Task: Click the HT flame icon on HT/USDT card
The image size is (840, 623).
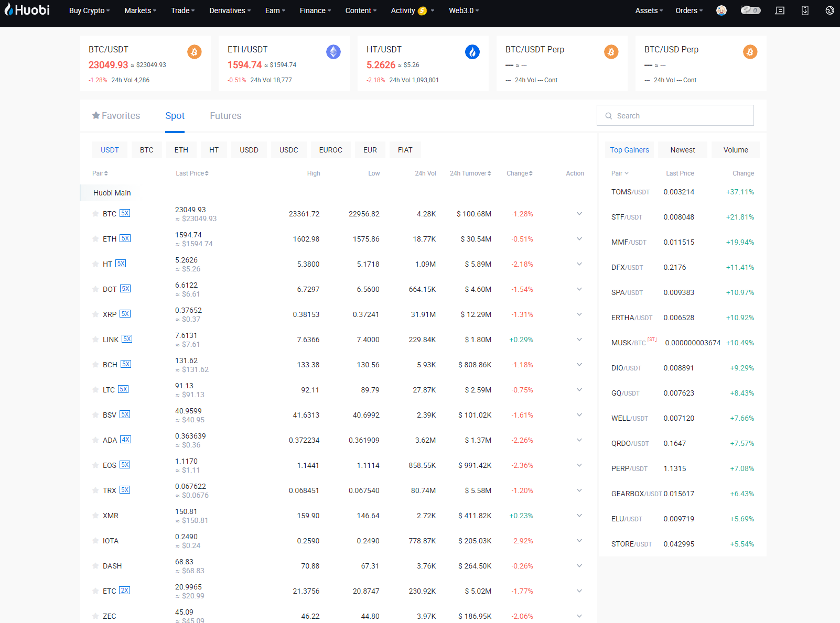Action: 472,52
